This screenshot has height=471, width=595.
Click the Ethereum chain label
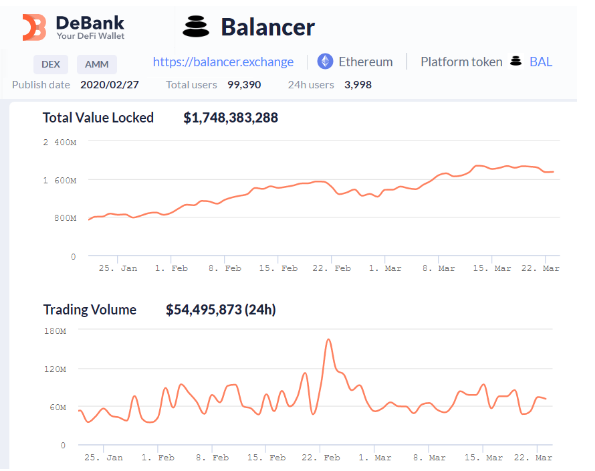coord(366,61)
